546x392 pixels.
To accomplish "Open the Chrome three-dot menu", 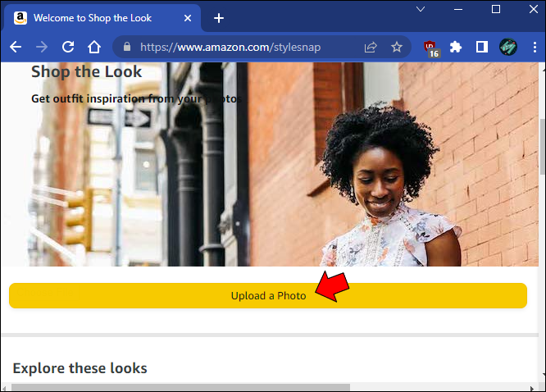I will (x=535, y=47).
